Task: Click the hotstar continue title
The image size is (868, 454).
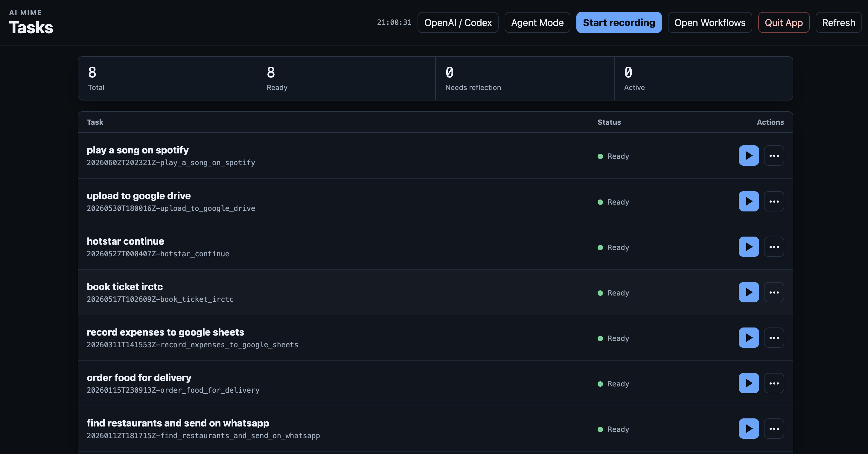Action: pyautogui.click(x=125, y=241)
